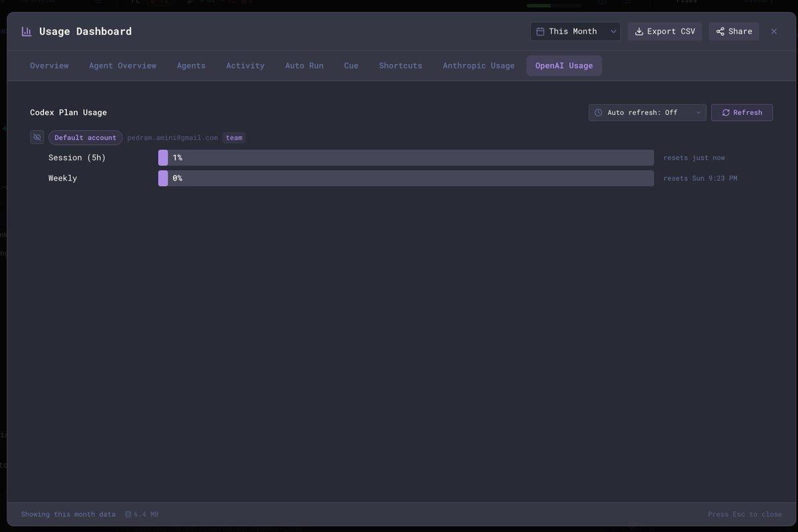
Task: Click the 'resets just now' text
Action: click(694, 158)
